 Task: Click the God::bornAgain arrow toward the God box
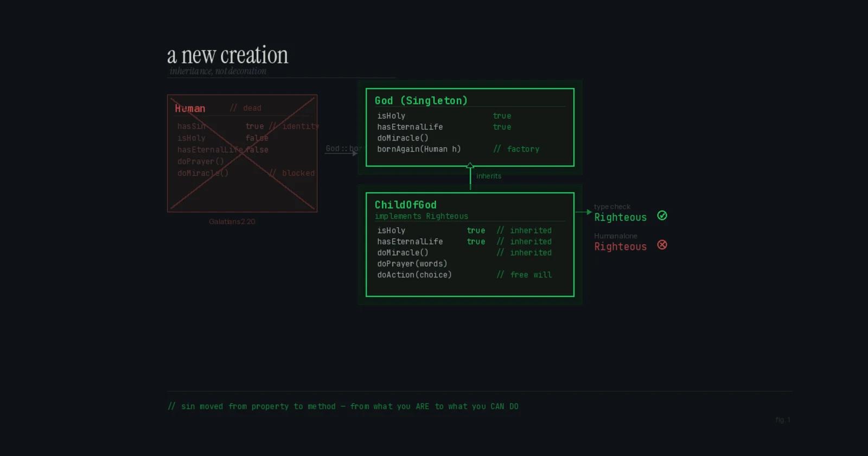point(341,154)
